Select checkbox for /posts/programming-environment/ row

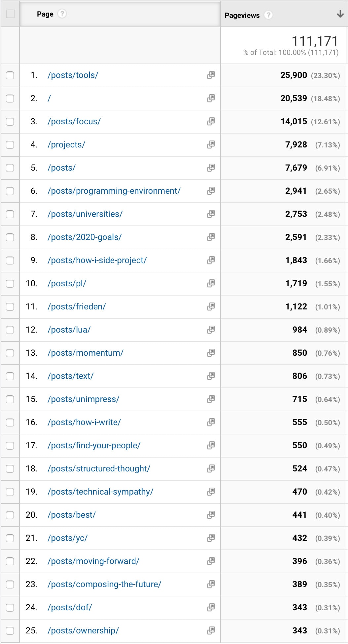click(x=10, y=191)
